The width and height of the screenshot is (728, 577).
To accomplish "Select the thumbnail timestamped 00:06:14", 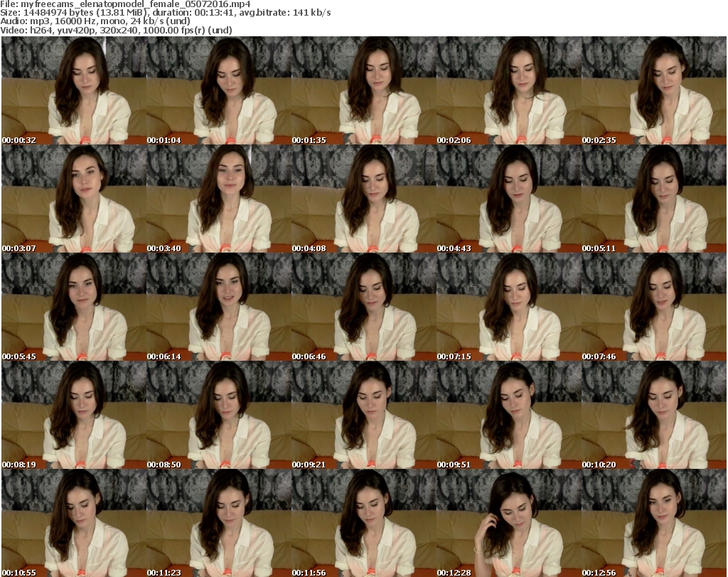I will [219, 307].
